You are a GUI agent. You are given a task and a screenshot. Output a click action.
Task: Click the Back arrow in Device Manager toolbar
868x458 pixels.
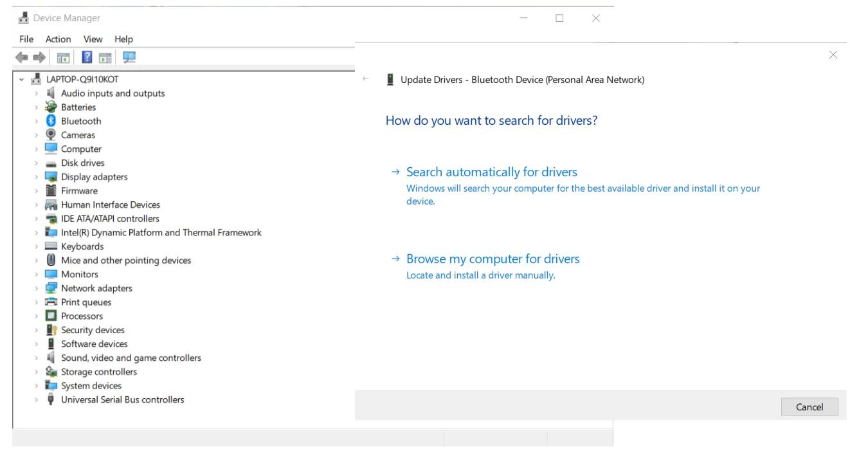[x=22, y=57]
